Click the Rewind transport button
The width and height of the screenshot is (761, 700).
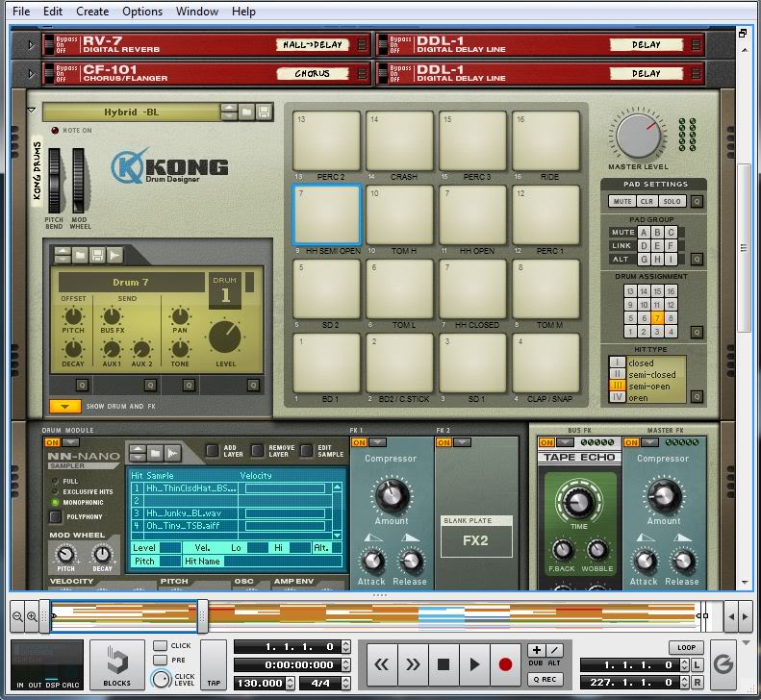click(x=381, y=663)
